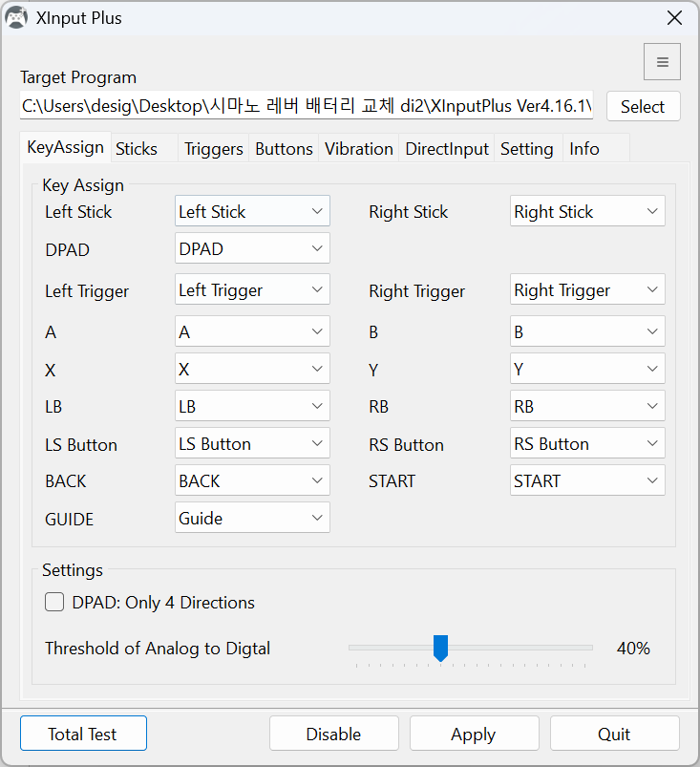The width and height of the screenshot is (700, 767).
Task: Go to the DirectInput tab
Action: coord(447,148)
